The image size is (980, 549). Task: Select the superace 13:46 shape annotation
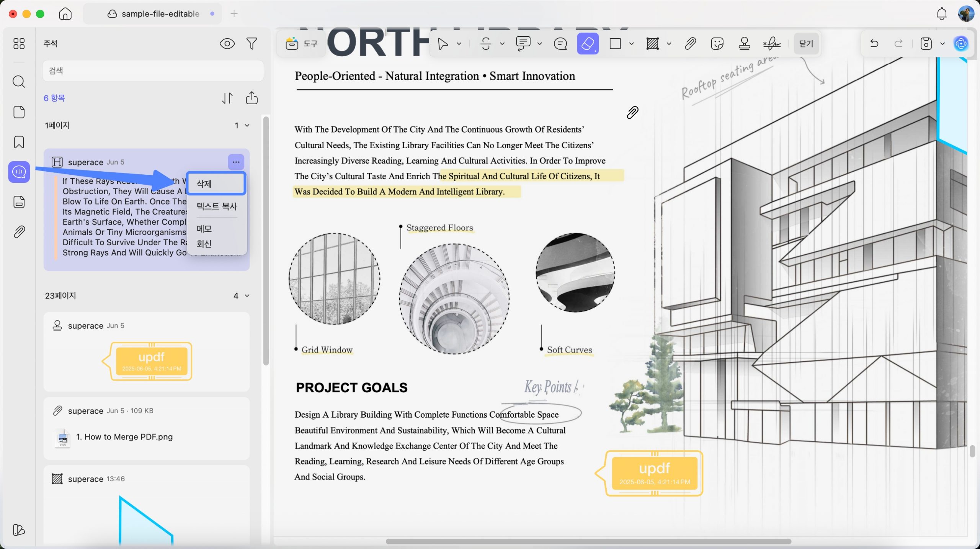147,506
